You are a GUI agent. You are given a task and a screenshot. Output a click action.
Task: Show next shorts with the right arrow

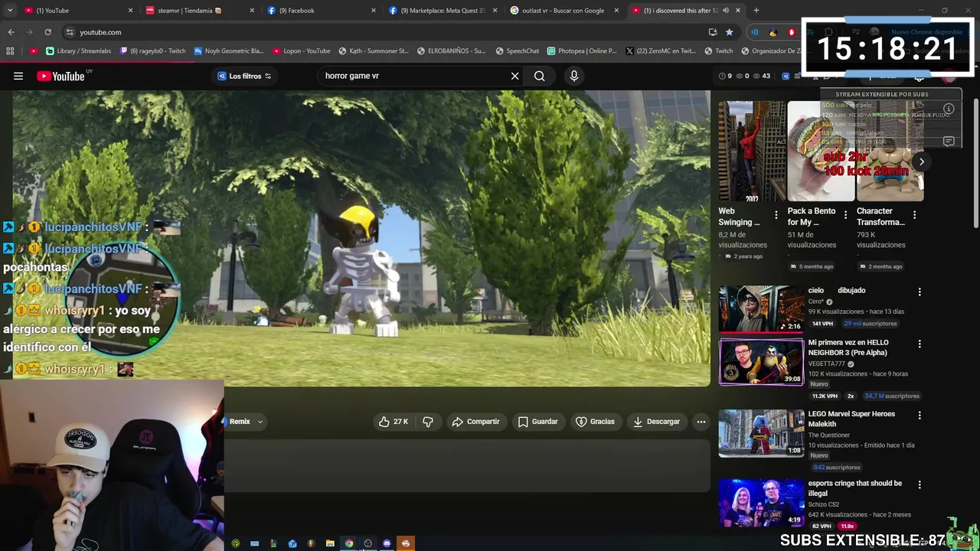pyautogui.click(x=922, y=161)
